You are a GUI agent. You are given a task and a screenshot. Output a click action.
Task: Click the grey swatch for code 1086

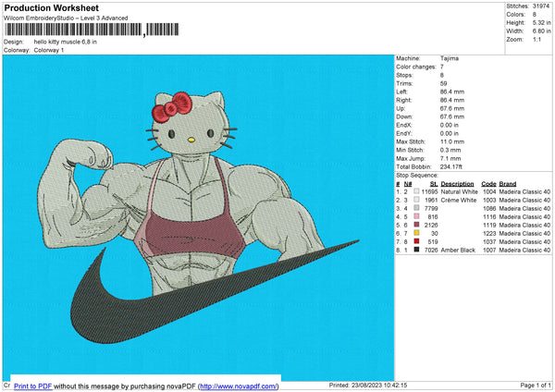(416, 208)
